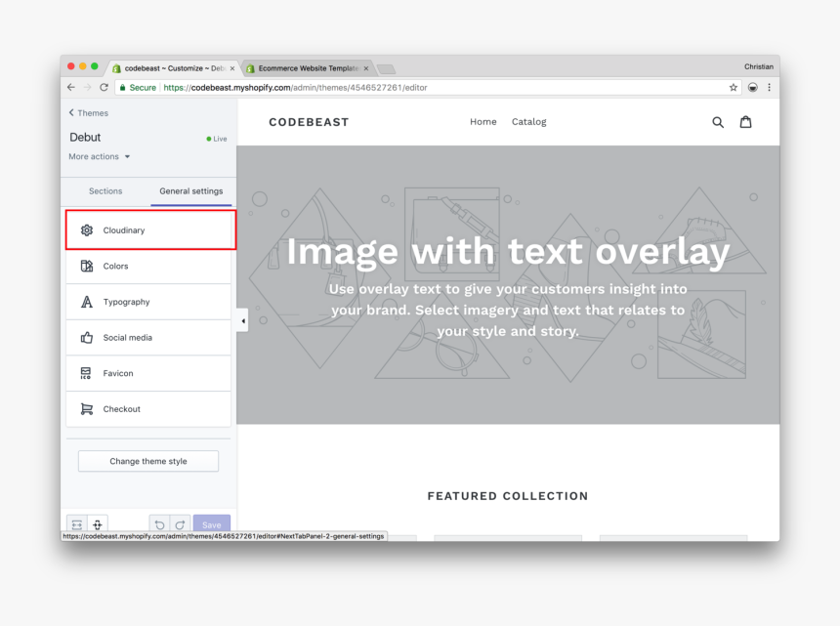Click the Favicon ICO icon
Image resolution: width=840 pixels, height=626 pixels.
[86, 373]
